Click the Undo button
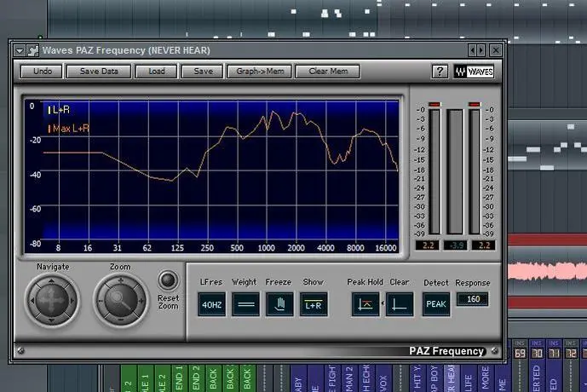 click(x=42, y=71)
